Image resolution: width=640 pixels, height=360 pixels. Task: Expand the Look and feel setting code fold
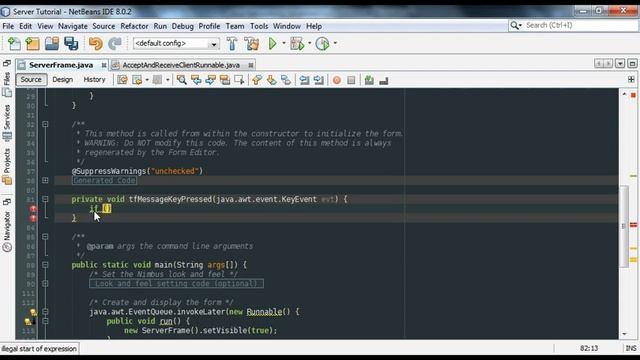click(x=45, y=283)
